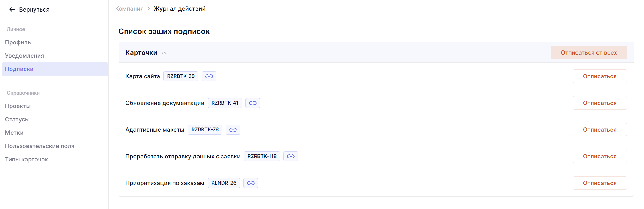Unsubscribe from Карта сайта card
The image size is (644, 209).
pyautogui.click(x=599, y=76)
